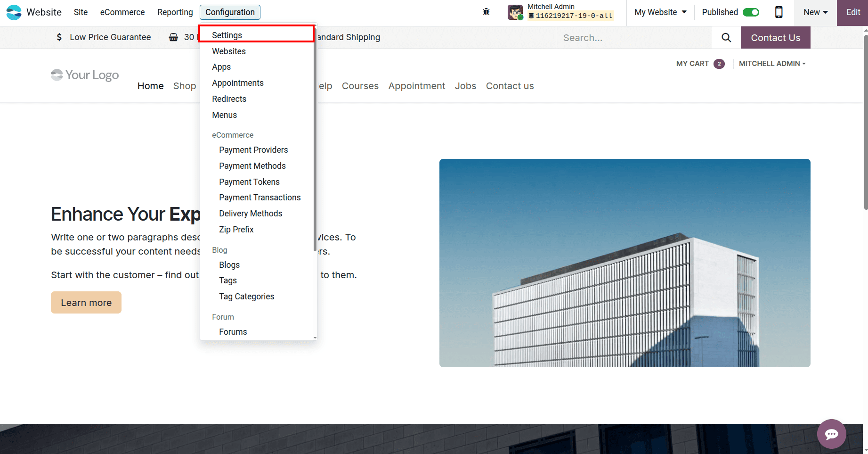
Task: Open the eCommerce top menu
Action: pyautogui.click(x=122, y=12)
